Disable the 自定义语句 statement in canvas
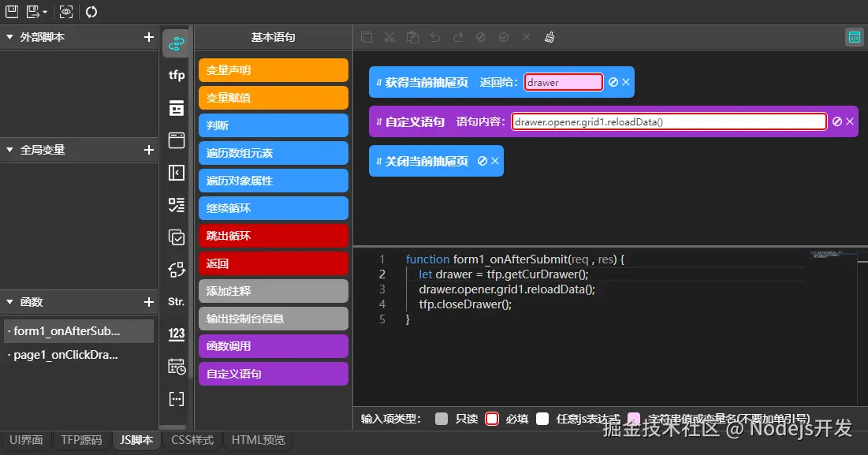The image size is (868, 455). click(837, 121)
